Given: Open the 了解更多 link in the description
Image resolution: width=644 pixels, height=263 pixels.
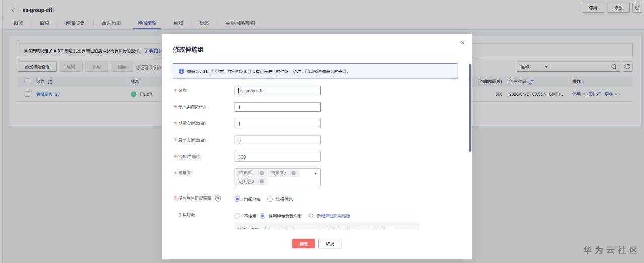Looking at the screenshot, I should click(x=153, y=51).
